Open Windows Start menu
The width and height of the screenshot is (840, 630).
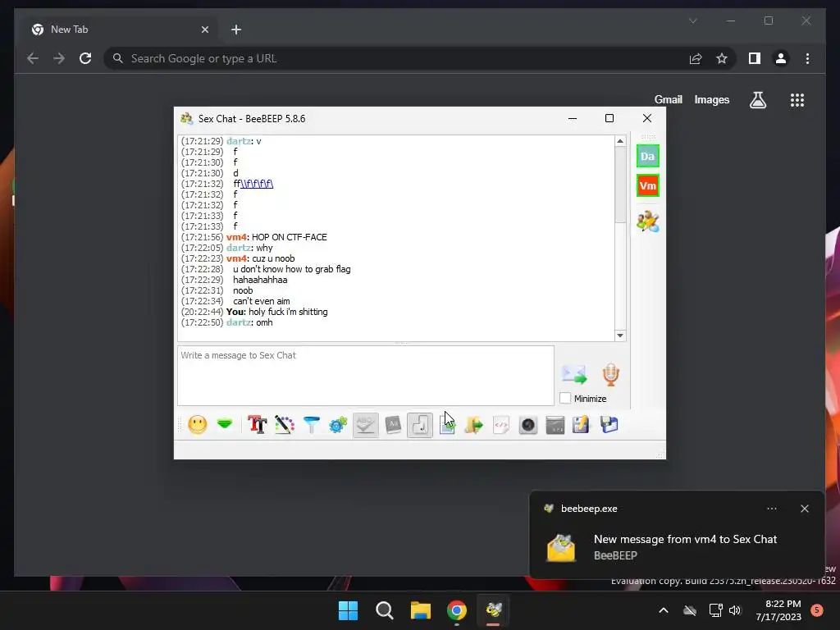coord(348,610)
